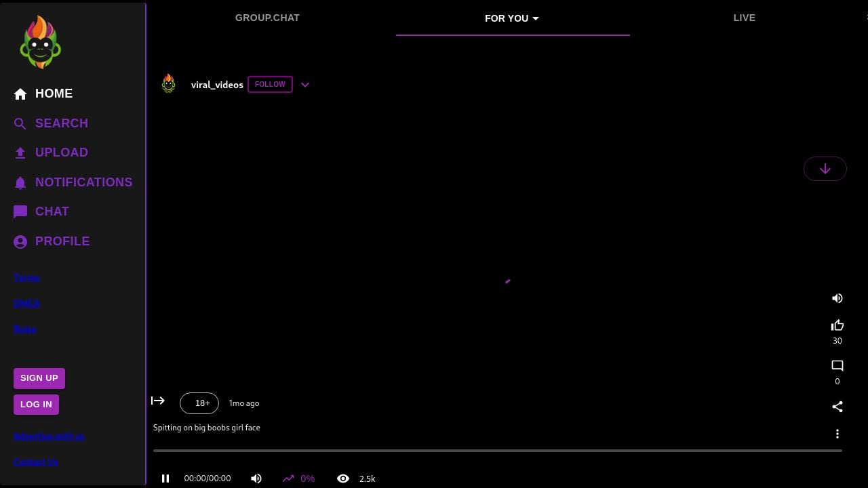The image size is (868, 488).
Task: Click the video progress bar
Action: 498,451
